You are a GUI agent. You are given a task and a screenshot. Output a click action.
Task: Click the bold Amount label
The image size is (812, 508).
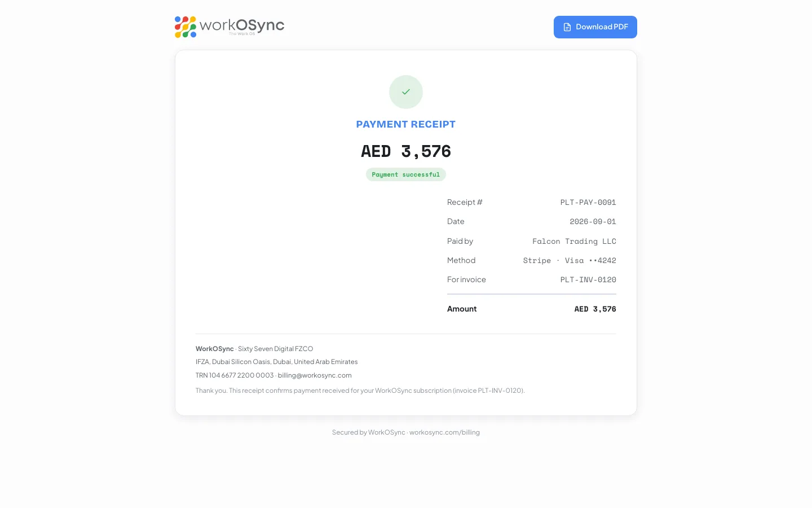pyautogui.click(x=462, y=309)
